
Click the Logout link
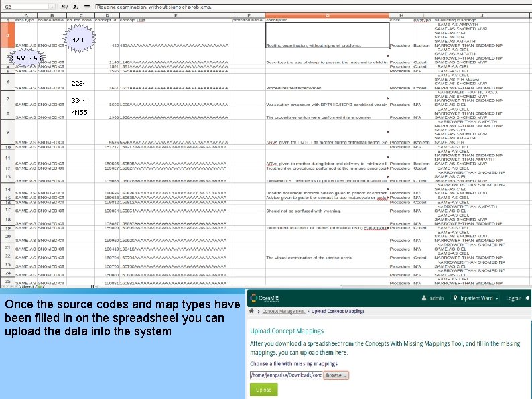coord(514,298)
